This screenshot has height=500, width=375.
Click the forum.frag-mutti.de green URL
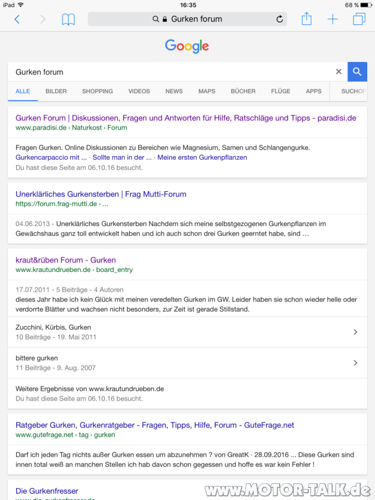(62, 204)
